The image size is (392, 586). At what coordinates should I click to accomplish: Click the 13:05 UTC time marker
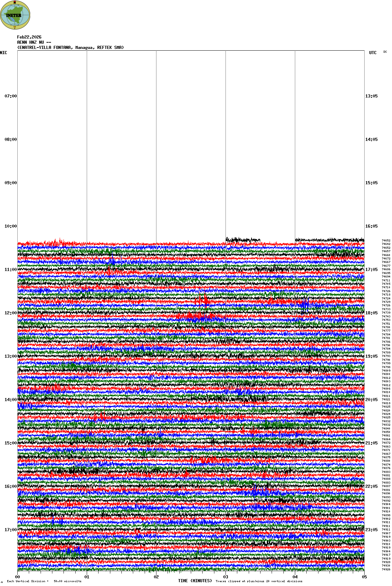[x=371, y=96]
